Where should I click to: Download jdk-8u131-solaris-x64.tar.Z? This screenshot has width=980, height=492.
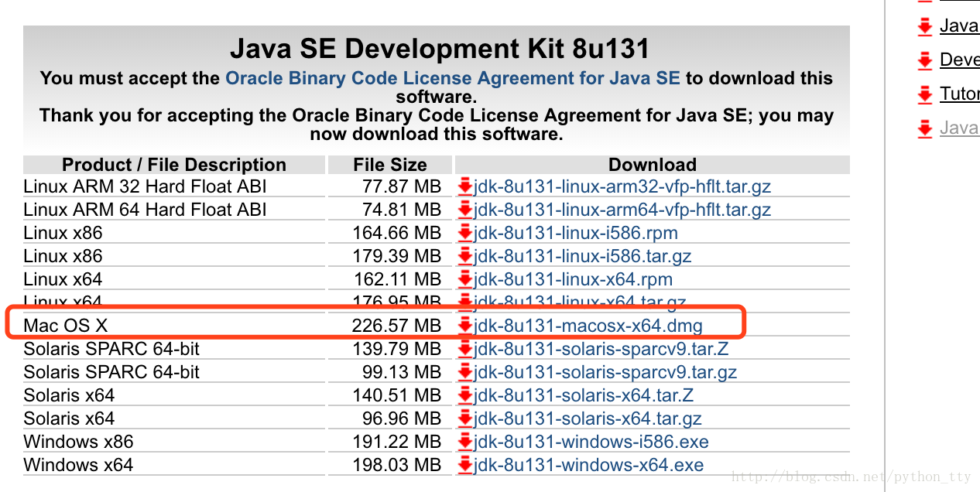pos(584,395)
